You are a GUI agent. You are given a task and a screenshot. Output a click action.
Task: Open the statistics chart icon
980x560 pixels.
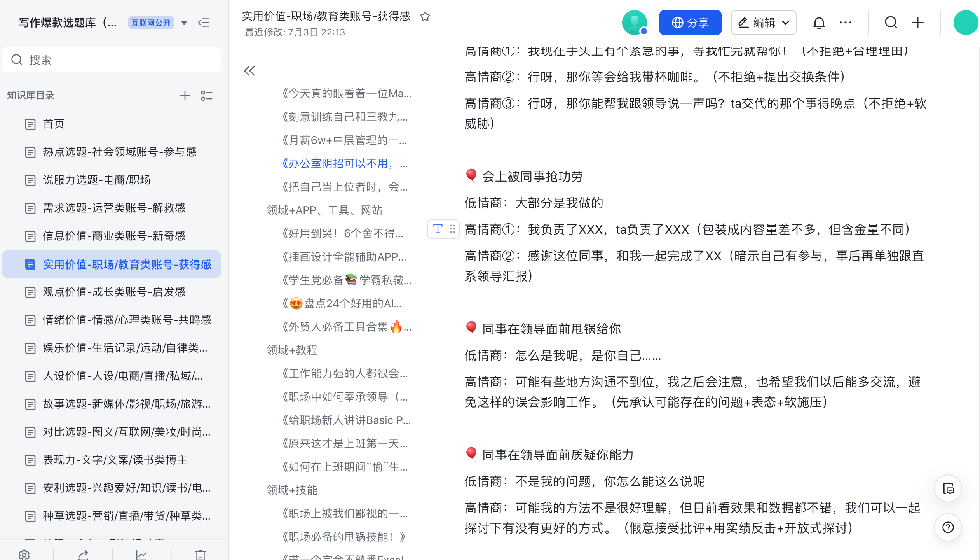[x=141, y=555]
